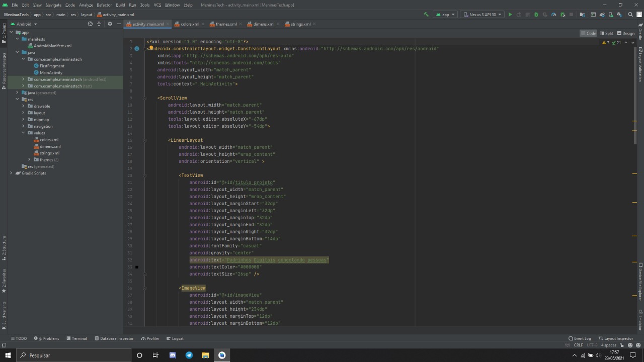Switch to the strings.xml tab

(x=300, y=24)
